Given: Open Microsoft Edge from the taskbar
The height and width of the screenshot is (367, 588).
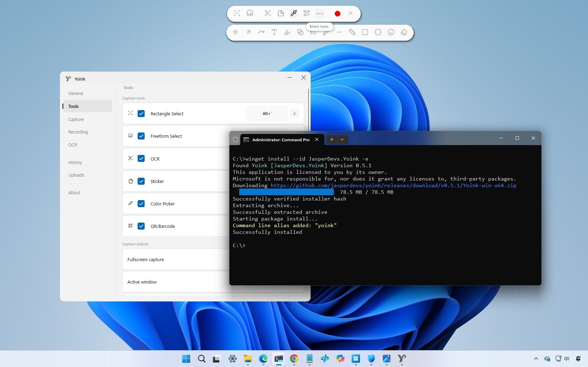Looking at the screenshot, I should tap(263, 359).
